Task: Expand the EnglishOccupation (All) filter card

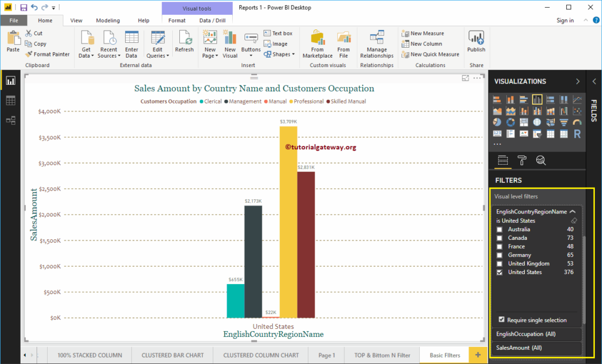Action: coord(537,334)
